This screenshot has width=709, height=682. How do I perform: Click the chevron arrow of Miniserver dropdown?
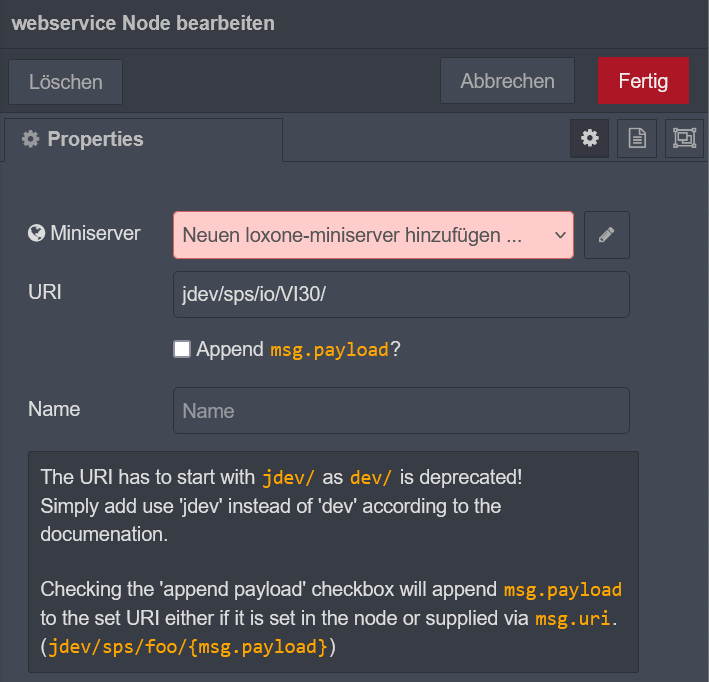click(x=559, y=235)
